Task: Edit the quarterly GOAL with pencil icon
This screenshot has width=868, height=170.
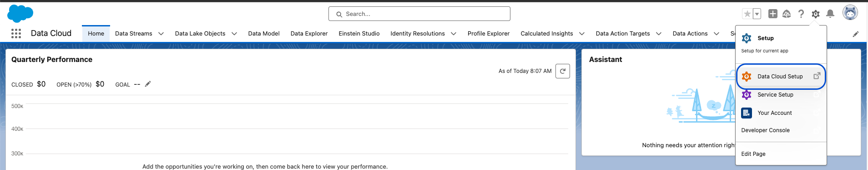Action: coord(148,84)
